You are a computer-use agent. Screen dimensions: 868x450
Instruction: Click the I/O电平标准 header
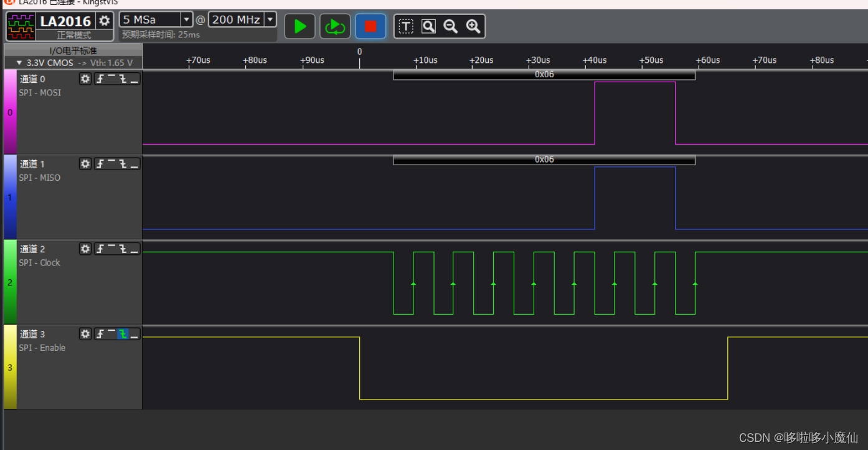coord(73,50)
